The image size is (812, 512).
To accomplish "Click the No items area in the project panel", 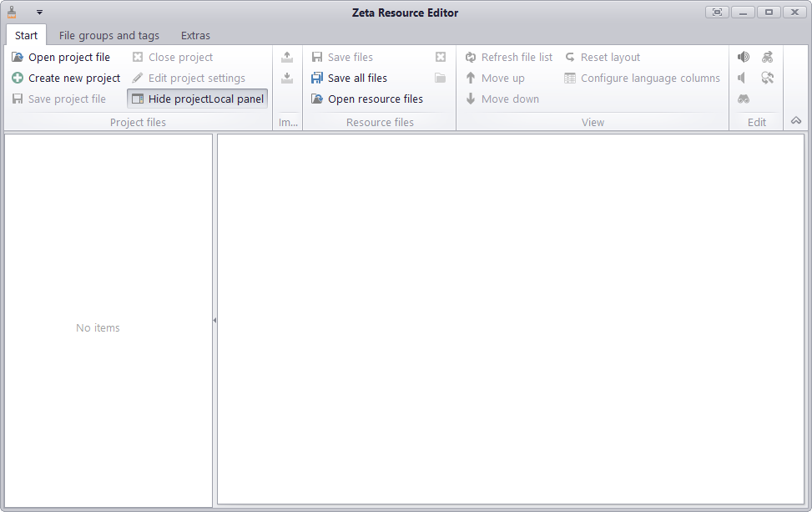I will [98, 327].
